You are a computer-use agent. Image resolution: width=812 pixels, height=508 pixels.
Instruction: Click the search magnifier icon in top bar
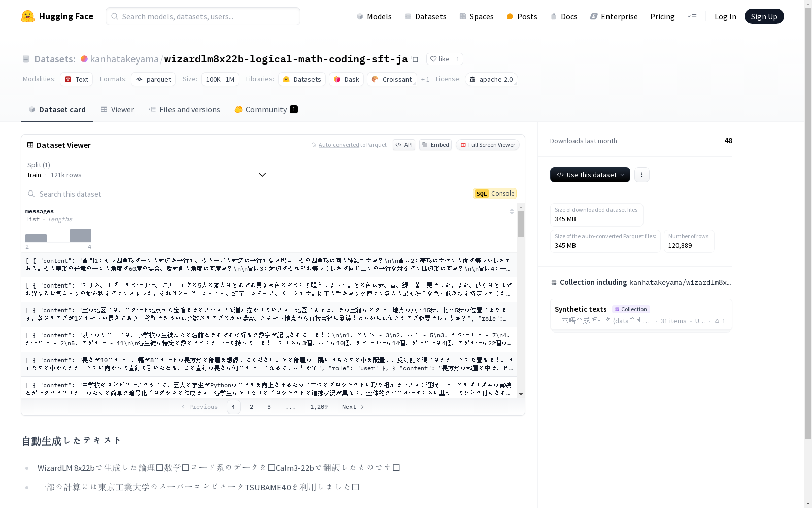115,16
